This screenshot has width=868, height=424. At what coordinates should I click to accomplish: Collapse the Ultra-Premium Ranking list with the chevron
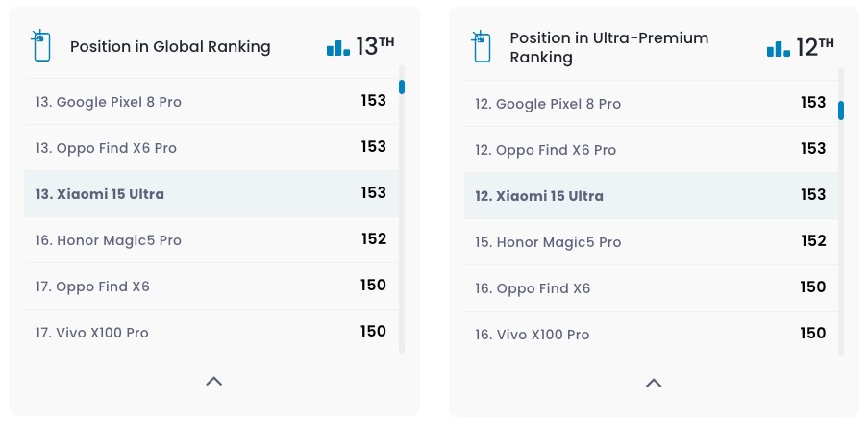(654, 384)
